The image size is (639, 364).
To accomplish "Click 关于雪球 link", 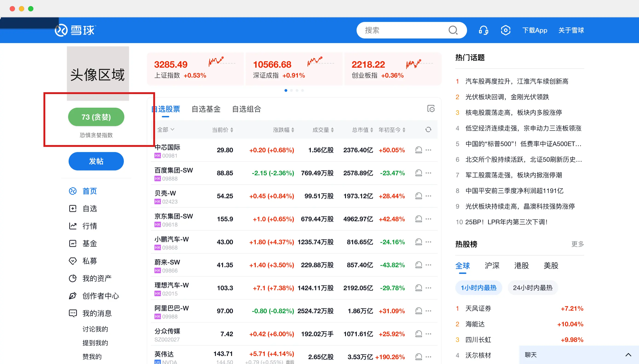I will [571, 30].
